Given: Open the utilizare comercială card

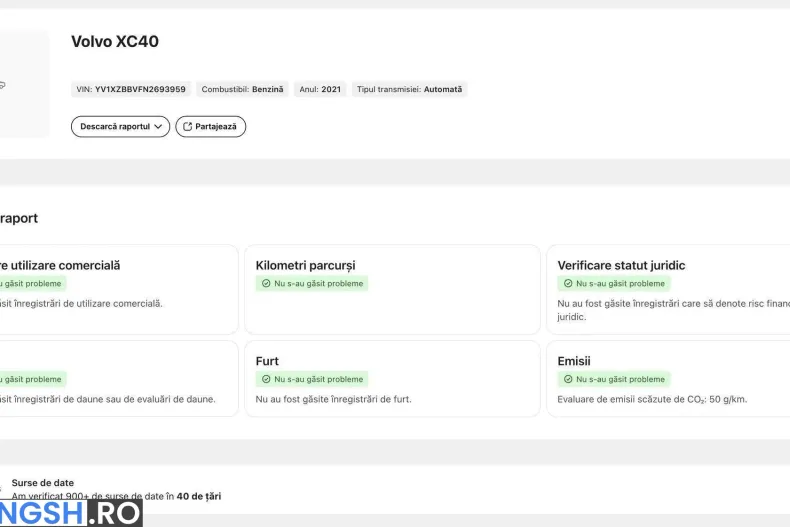Looking at the screenshot, I should coord(119,290).
